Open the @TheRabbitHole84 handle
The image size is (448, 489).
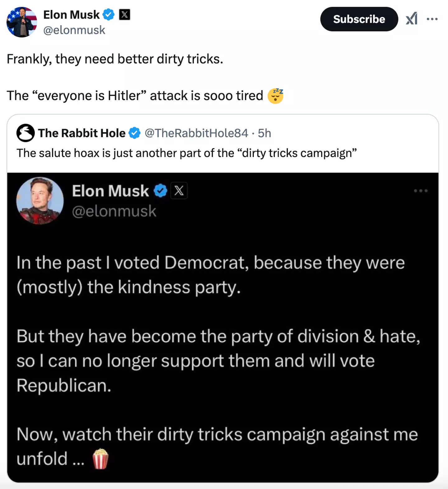196,133
